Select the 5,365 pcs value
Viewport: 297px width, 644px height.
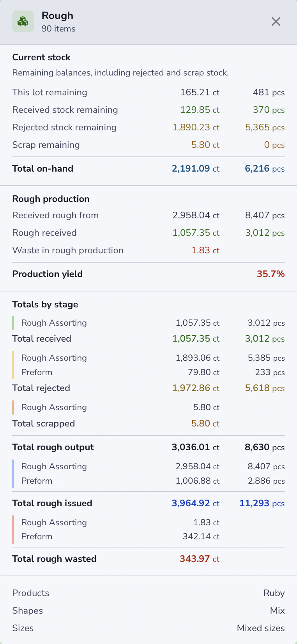click(265, 127)
